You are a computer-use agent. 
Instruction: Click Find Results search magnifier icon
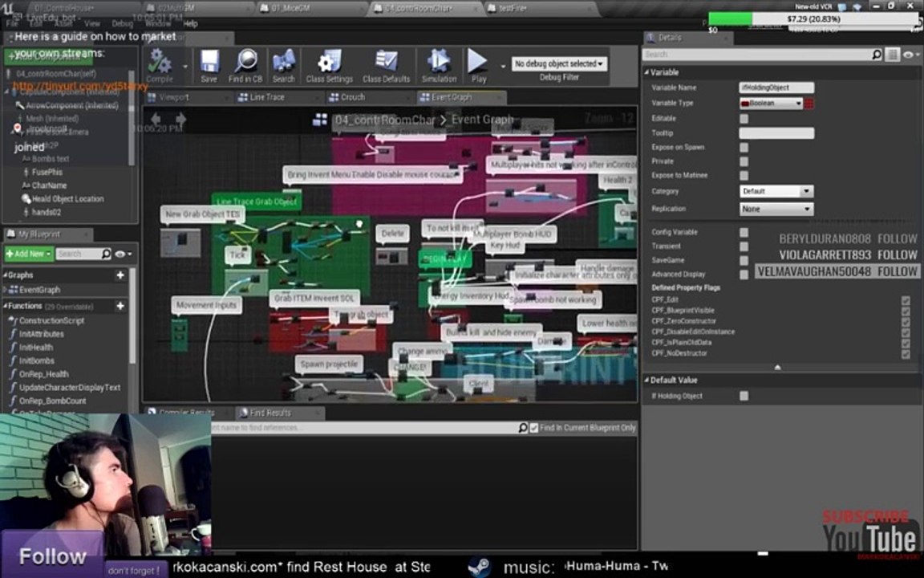point(522,428)
